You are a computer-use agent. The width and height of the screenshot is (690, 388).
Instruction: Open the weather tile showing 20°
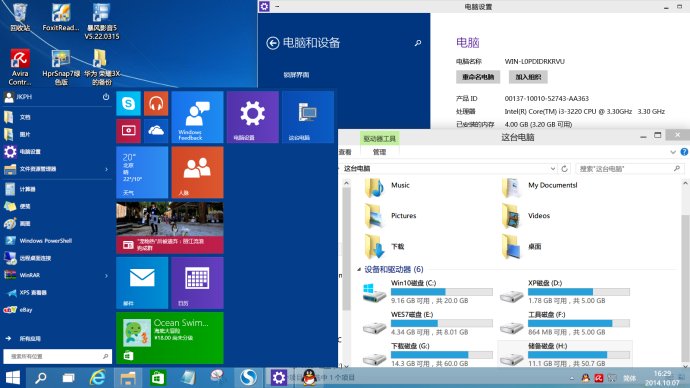click(x=142, y=172)
